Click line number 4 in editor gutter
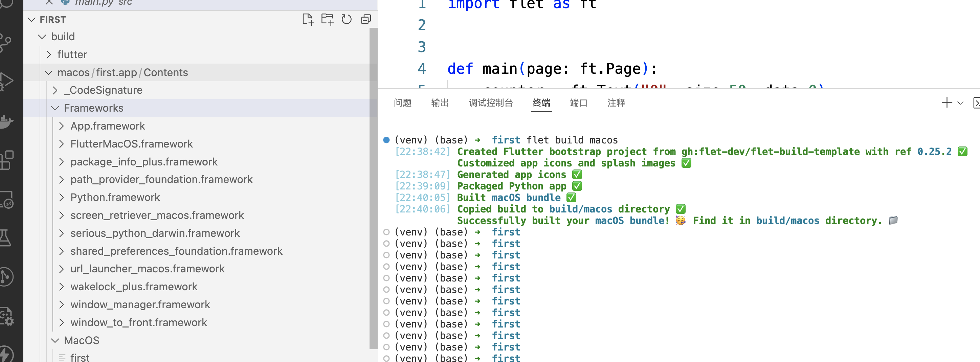Viewport: 980px width, 362px height. 422,69
